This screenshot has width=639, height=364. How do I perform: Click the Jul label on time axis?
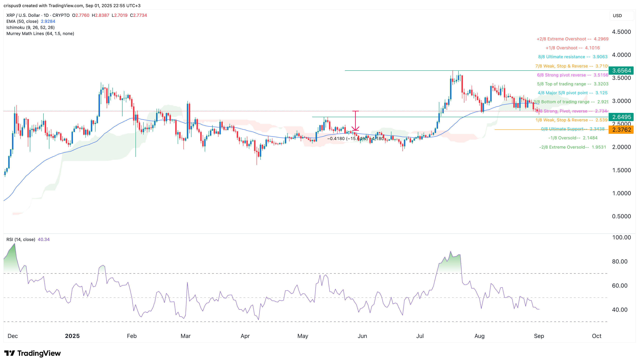[x=420, y=336]
